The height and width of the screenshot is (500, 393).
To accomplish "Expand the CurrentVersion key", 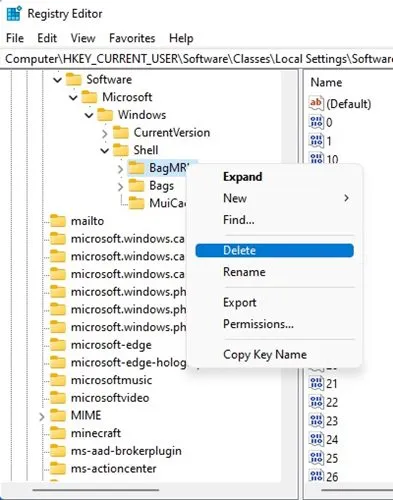I will click(105, 133).
